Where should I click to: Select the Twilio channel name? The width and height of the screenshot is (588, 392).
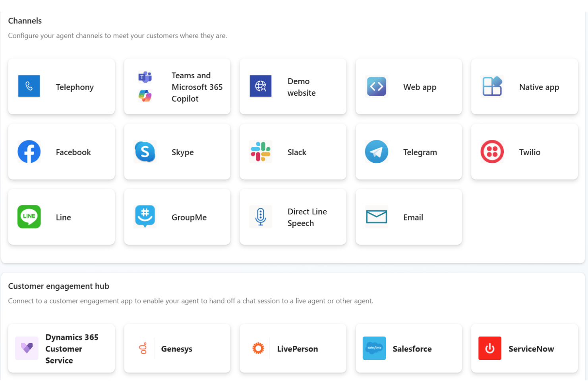tap(530, 152)
